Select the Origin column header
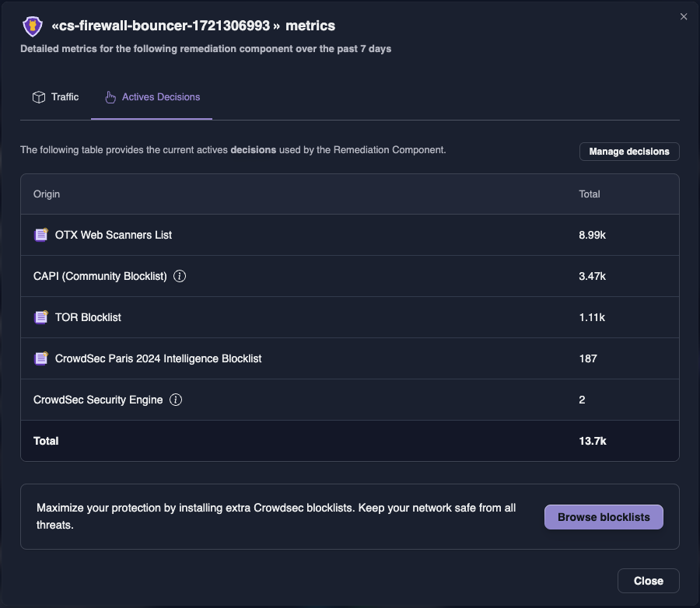Image resolution: width=700 pixels, height=608 pixels. coord(47,194)
